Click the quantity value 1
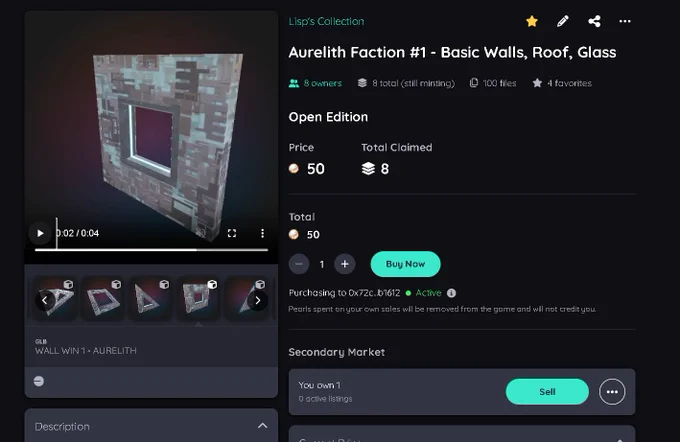The height and width of the screenshot is (442, 680). (x=322, y=264)
